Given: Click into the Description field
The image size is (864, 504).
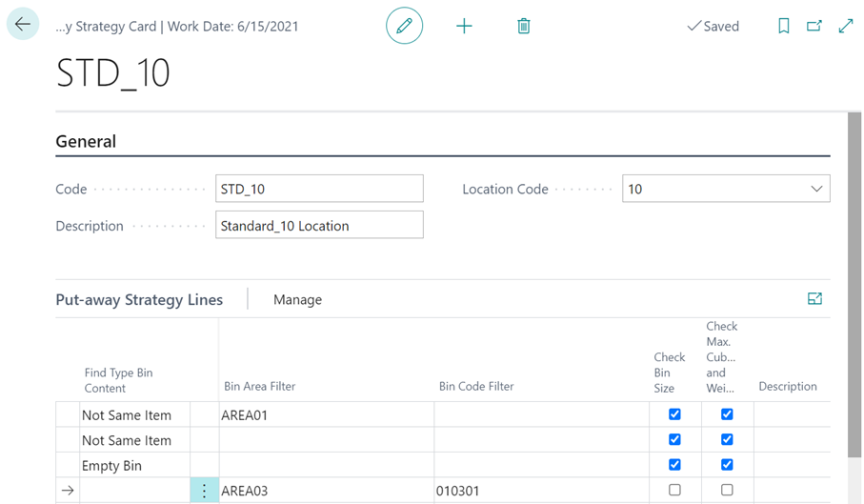Looking at the screenshot, I should click(319, 226).
